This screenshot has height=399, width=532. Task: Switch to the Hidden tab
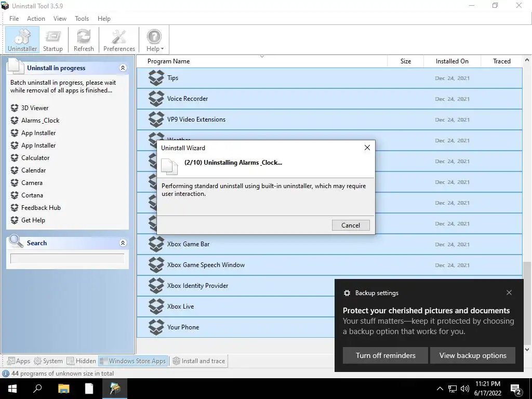(x=81, y=361)
